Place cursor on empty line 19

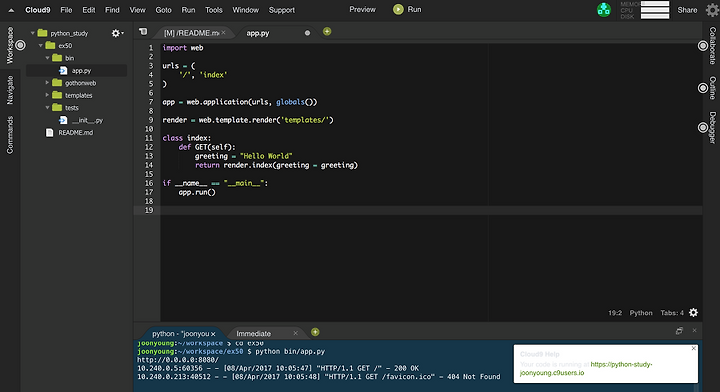[x=431, y=210]
